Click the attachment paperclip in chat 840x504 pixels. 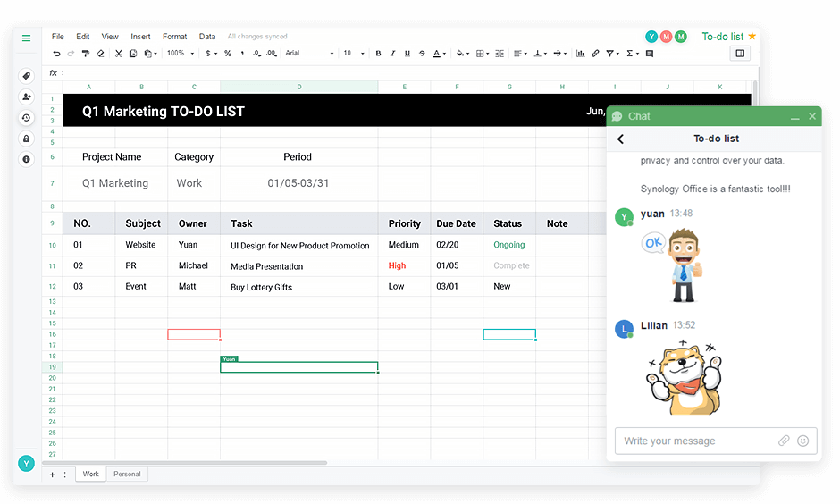(x=784, y=441)
